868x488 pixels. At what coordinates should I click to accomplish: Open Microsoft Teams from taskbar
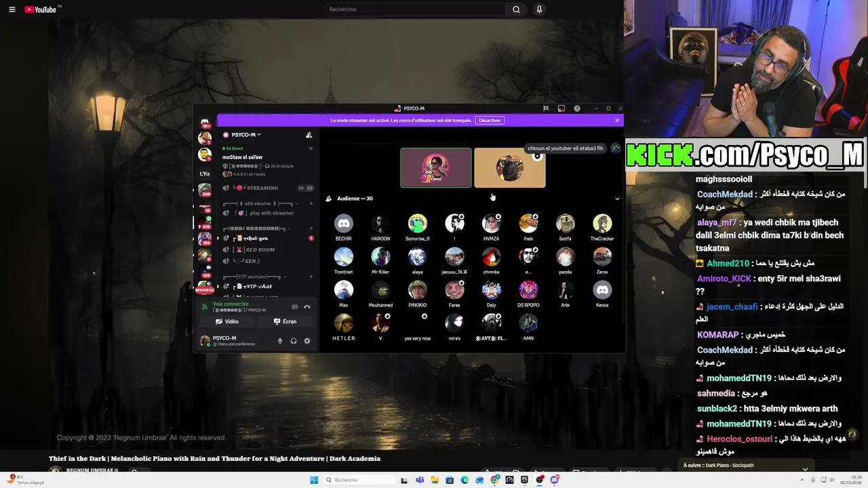[x=420, y=480]
